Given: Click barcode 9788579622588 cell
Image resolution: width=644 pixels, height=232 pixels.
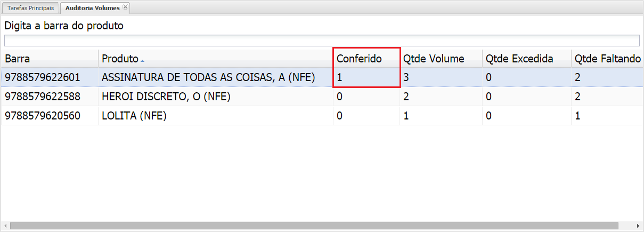Looking at the screenshot, I should (43, 97).
